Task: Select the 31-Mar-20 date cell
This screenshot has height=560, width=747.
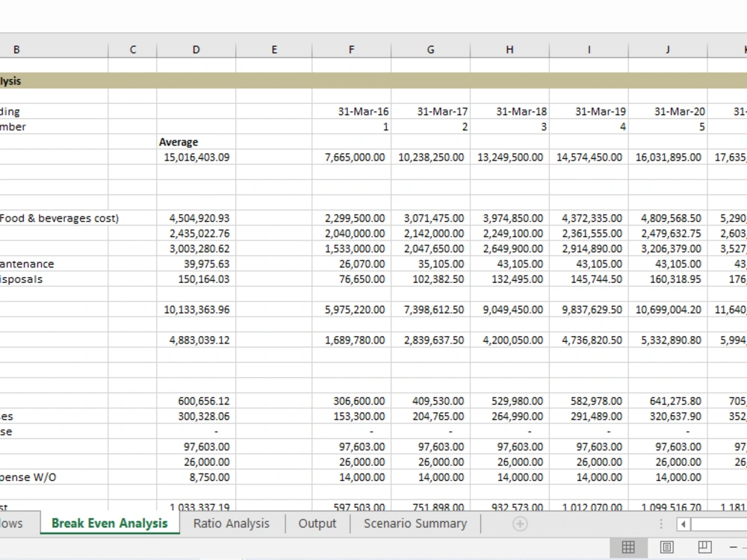Action: pyautogui.click(x=668, y=111)
